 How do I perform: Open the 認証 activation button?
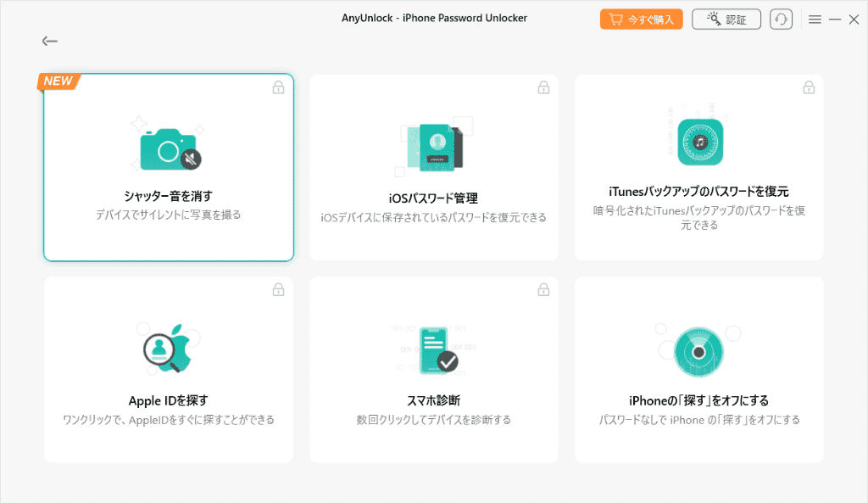tap(726, 20)
